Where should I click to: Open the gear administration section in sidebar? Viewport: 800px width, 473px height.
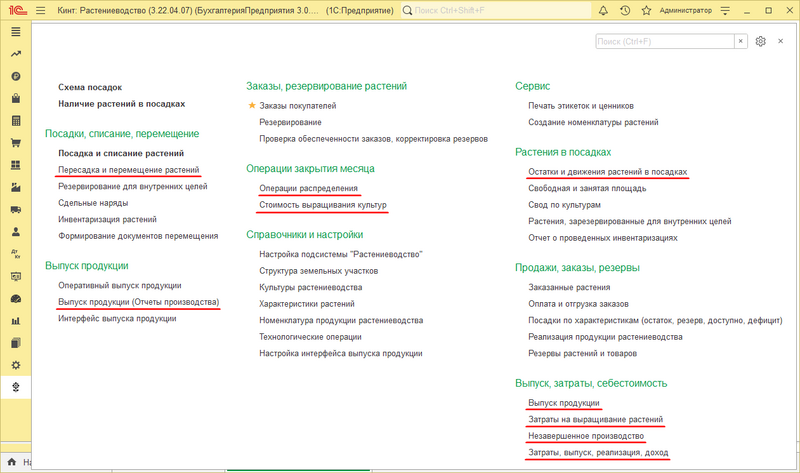[16, 365]
